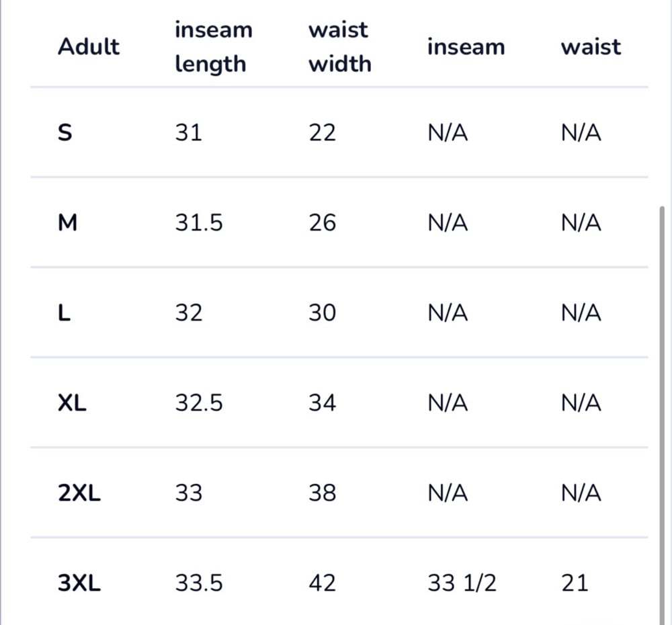672x625 pixels.
Task: Click the M size row label
Action: click(68, 223)
